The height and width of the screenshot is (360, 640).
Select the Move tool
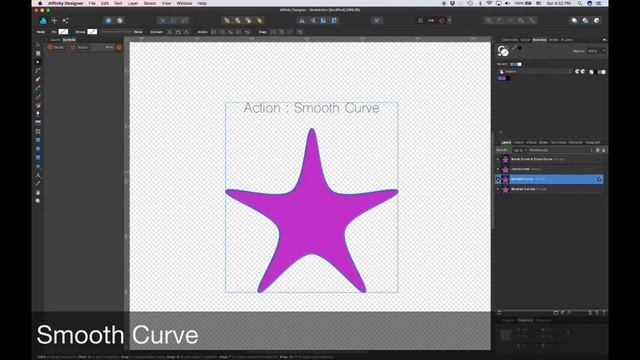[x=38, y=44]
